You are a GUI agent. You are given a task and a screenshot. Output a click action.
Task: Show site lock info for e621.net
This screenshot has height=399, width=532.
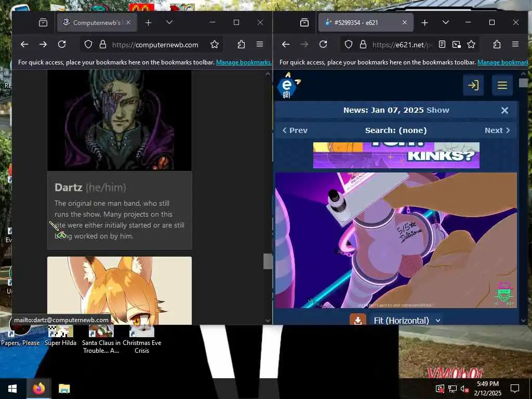click(363, 45)
